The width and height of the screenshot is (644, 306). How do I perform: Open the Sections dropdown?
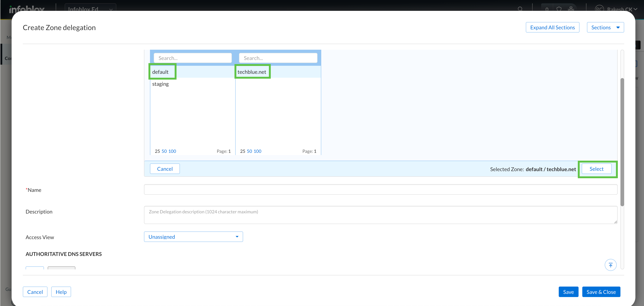click(605, 27)
